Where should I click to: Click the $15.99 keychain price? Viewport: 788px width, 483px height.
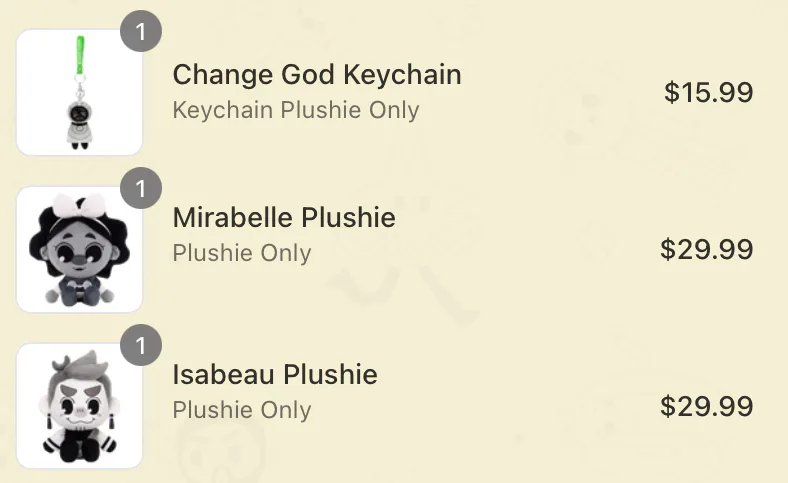(709, 92)
